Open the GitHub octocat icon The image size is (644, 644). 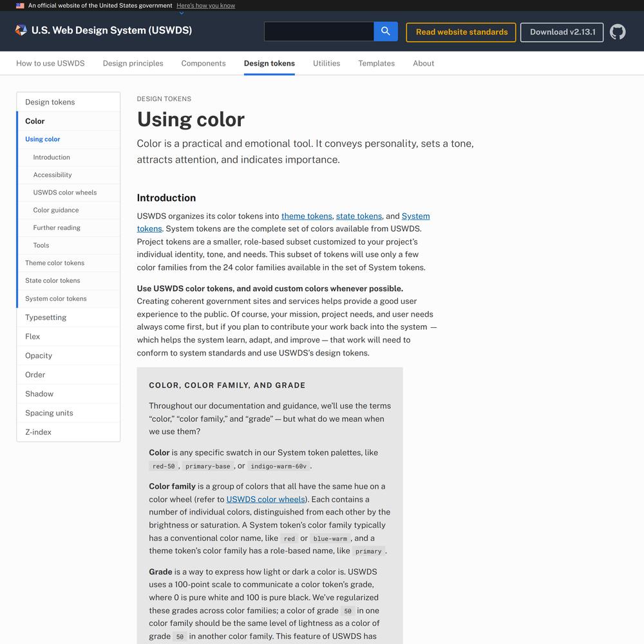[x=618, y=32]
